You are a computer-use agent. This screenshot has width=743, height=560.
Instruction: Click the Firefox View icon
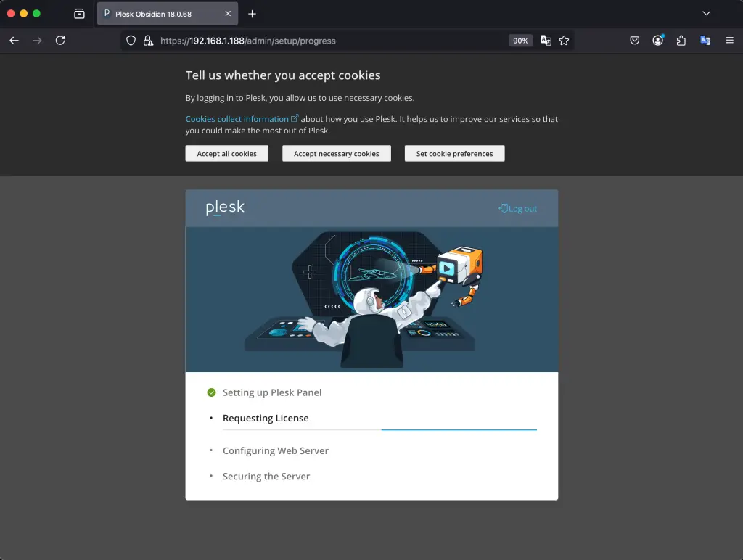[x=79, y=12]
